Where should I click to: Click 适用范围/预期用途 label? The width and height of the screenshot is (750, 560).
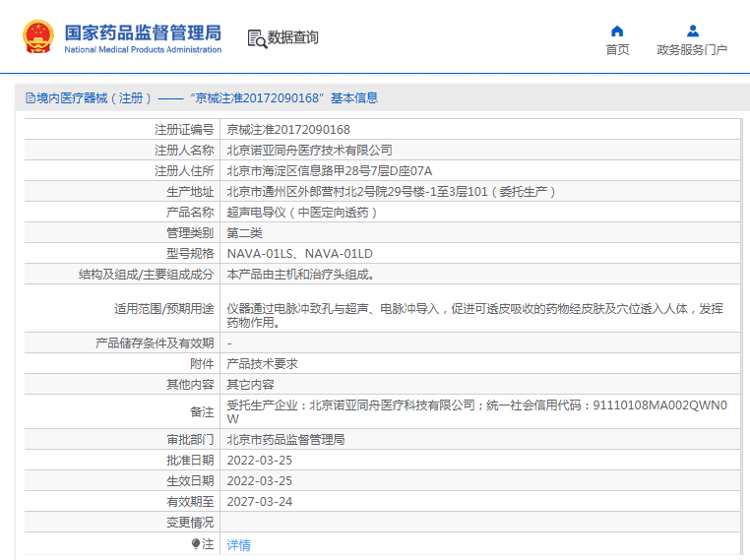click(164, 309)
